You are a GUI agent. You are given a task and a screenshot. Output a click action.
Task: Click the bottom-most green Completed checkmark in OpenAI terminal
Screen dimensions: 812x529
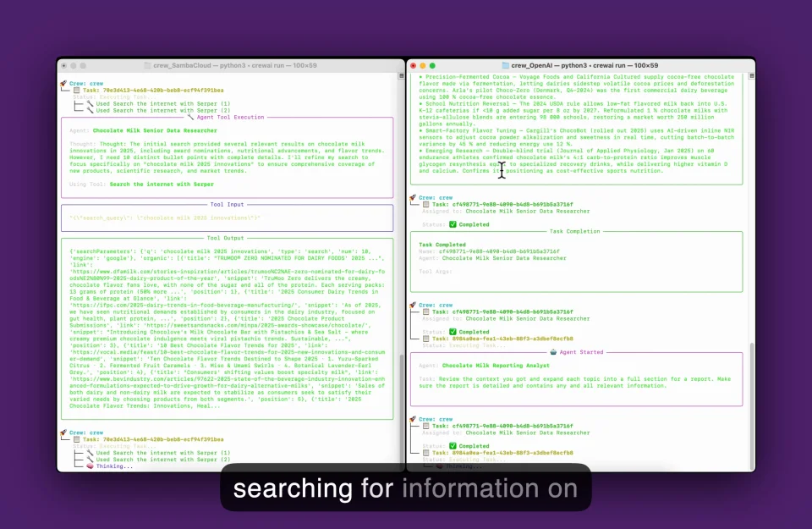pyautogui.click(x=453, y=446)
